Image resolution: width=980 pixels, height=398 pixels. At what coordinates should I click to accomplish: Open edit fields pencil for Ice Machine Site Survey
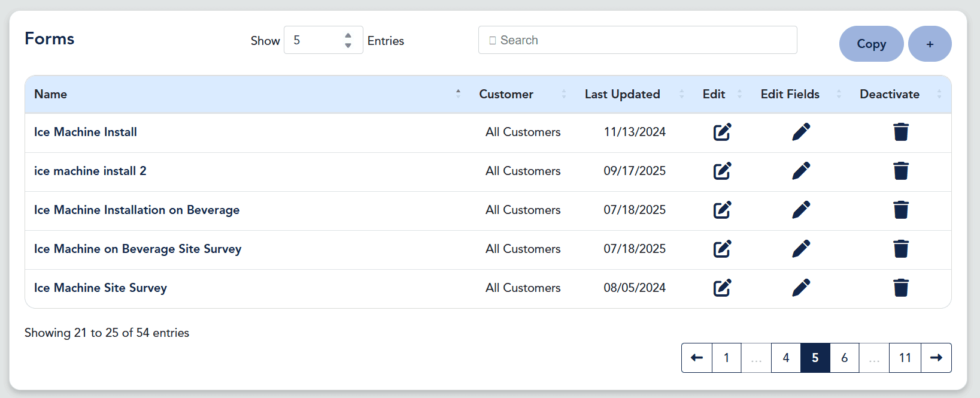pyautogui.click(x=801, y=288)
